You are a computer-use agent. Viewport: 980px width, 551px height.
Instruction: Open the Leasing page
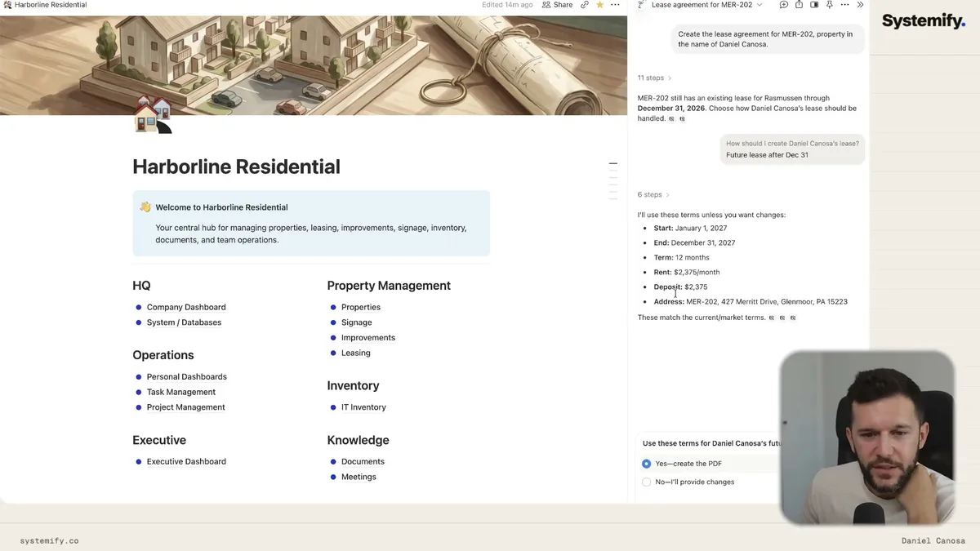(356, 353)
